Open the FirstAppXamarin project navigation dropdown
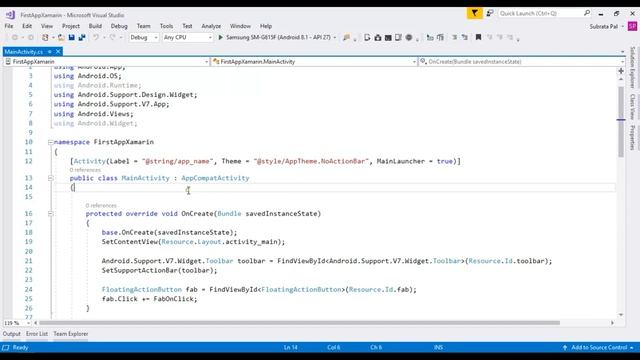Screen dimensions: 640x360 click(107, 62)
